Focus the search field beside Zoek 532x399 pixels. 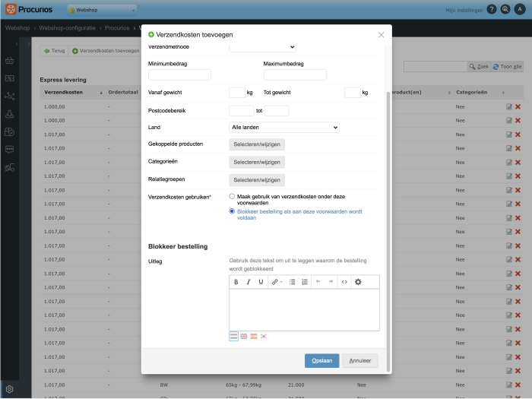click(435, 67)
